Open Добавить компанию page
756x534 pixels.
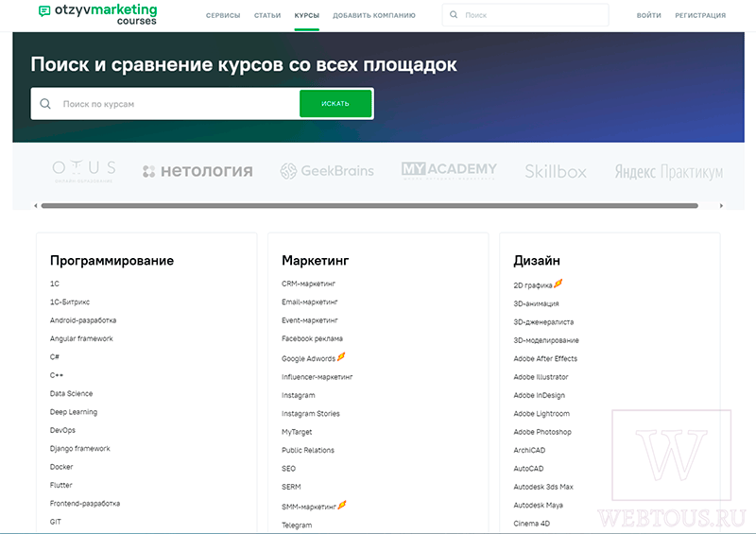[x=373, y=15]
